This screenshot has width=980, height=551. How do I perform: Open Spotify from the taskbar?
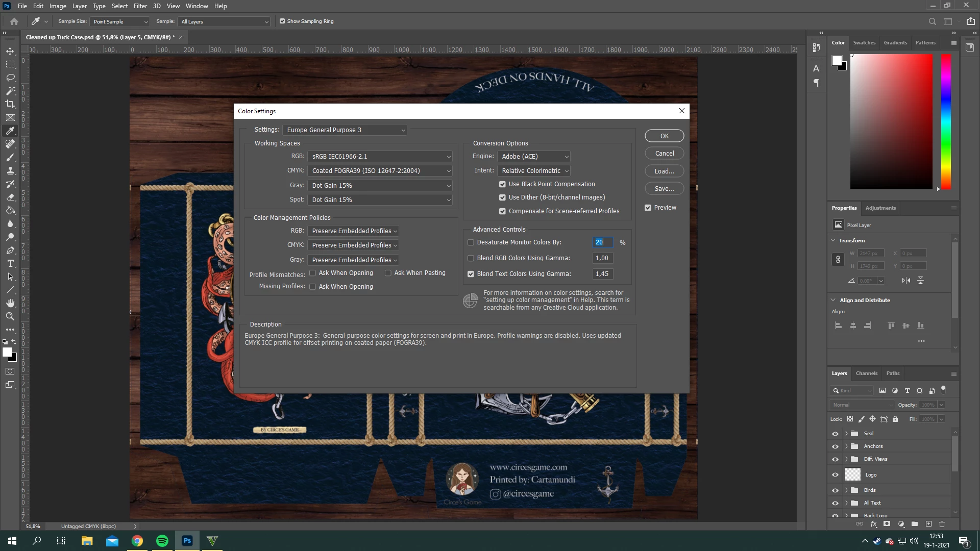tap(162, 541)
